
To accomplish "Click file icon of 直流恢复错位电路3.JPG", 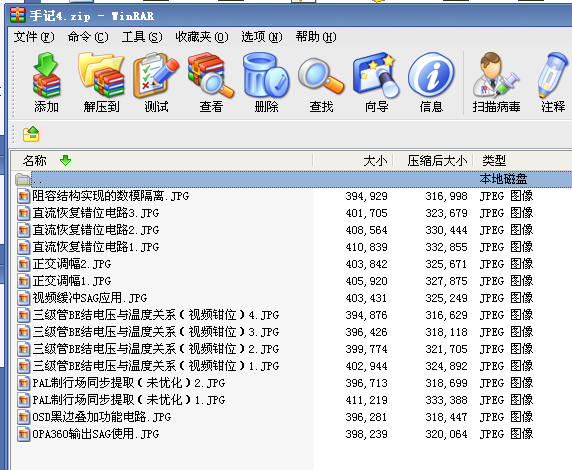I will click(x=23, y=213).
